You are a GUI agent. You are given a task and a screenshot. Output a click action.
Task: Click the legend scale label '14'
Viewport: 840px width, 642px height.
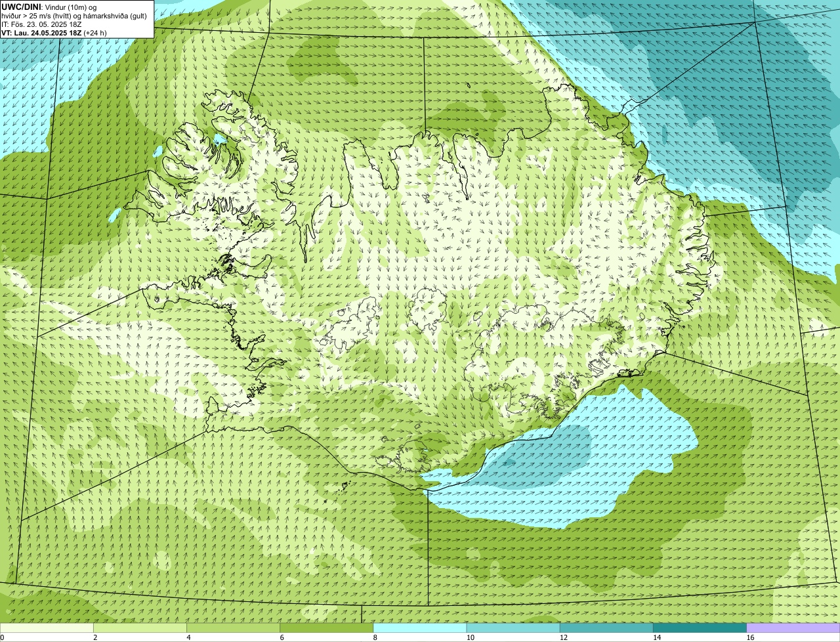coord(657,637)
